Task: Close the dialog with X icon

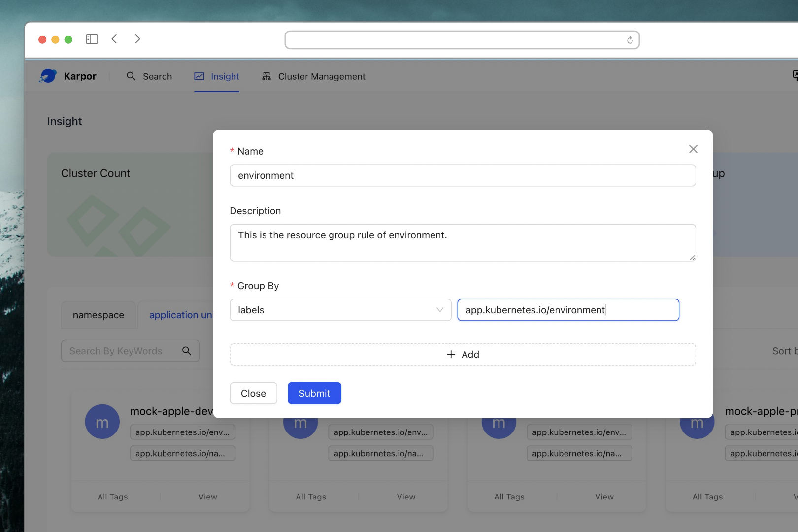Action: point(693,149)
